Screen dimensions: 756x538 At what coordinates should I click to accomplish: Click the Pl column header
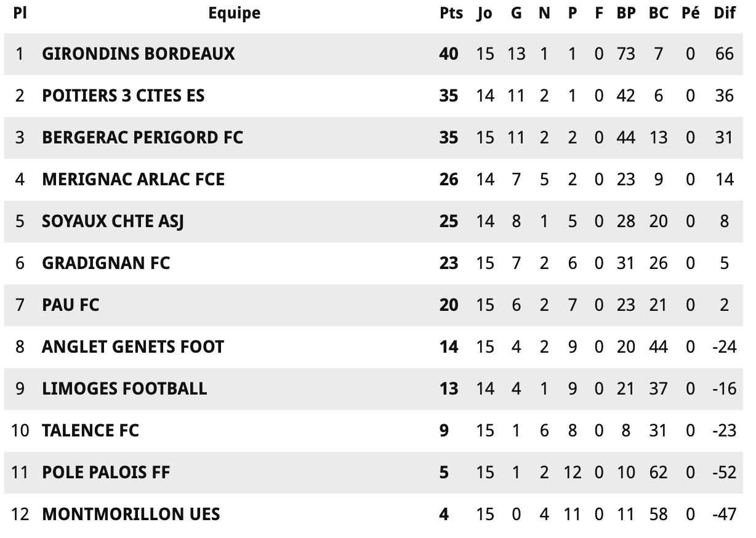point(20,13)
